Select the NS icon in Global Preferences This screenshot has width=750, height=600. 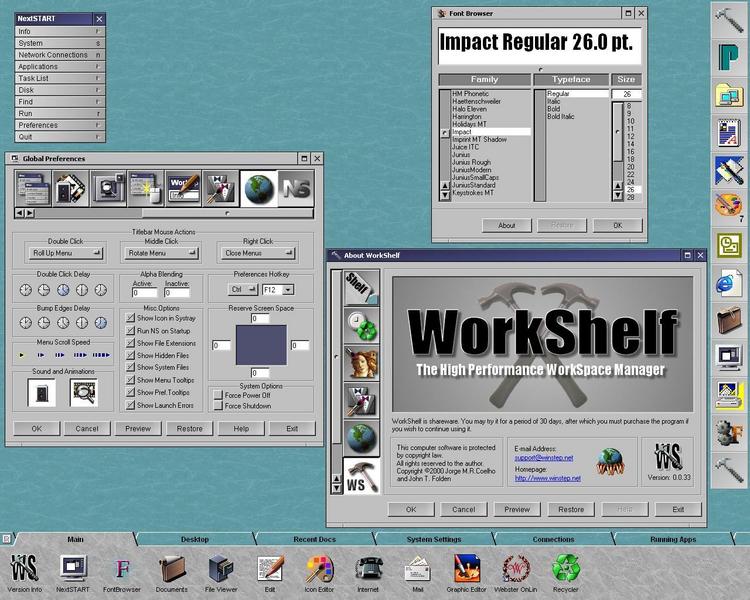pyautogui.click(x=296, y=189)
